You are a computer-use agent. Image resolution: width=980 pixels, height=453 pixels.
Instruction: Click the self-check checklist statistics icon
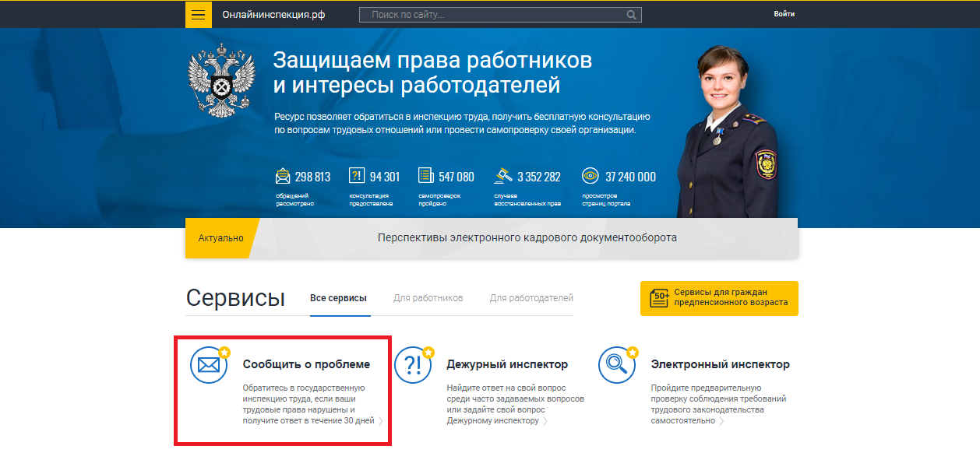425,176
